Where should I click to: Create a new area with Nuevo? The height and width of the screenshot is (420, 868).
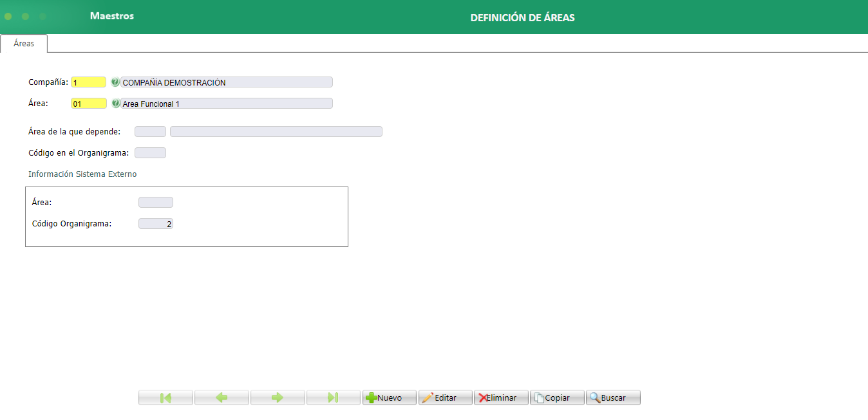(x=390, y=397)
